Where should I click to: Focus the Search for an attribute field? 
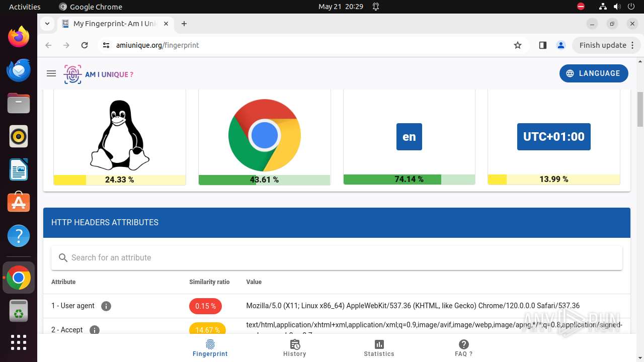click(337, 257)
